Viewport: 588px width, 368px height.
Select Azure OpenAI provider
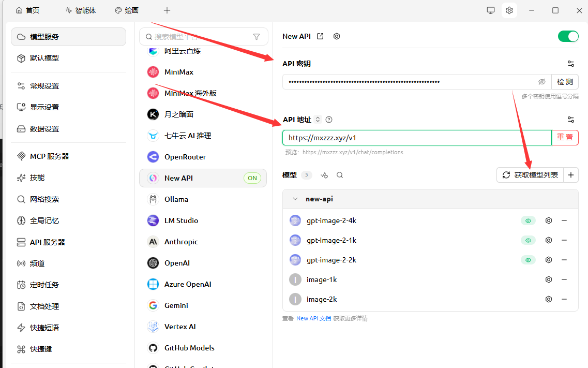tap(203, 284)
